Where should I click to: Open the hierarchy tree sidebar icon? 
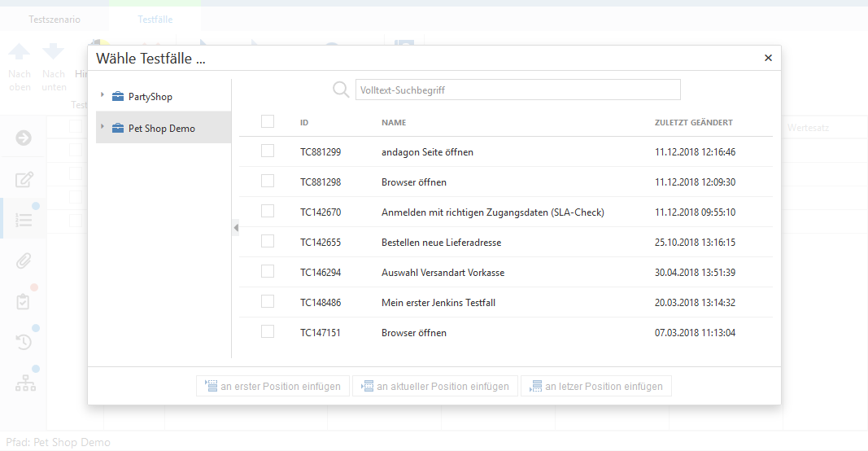[x=25, y=383]
